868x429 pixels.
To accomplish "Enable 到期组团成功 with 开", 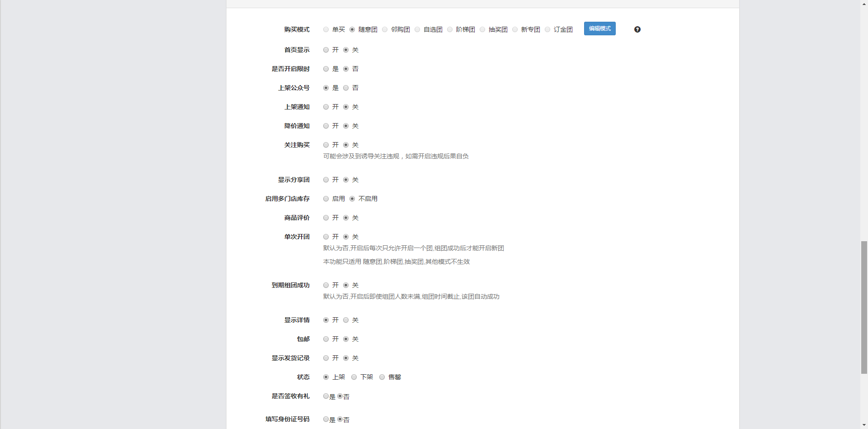I will click(326, 285).
